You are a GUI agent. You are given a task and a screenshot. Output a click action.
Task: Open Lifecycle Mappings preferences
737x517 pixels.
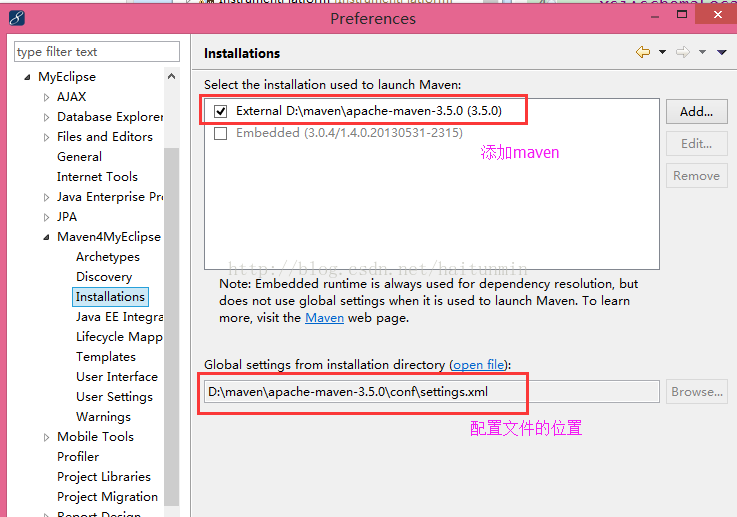tap(119, 337)
